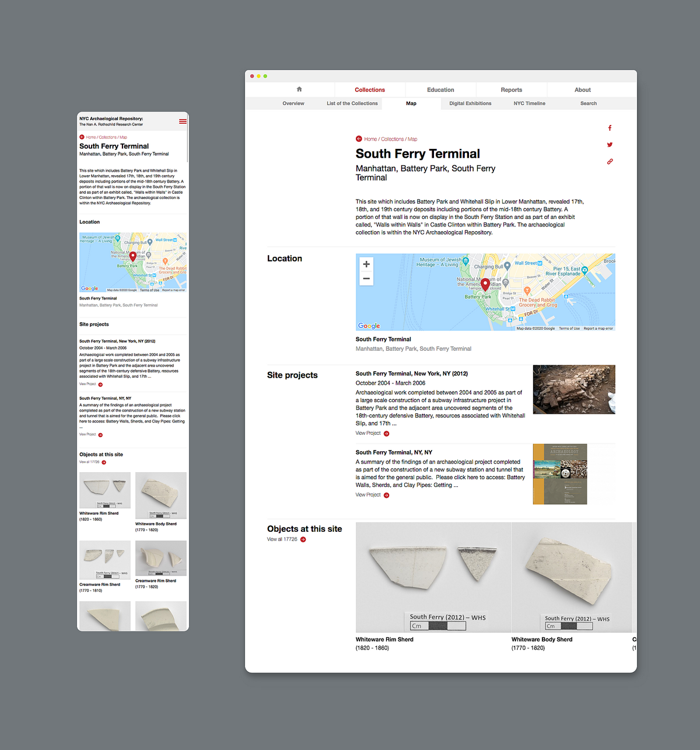Screen dimensions: 700x750
Task: Share page via Facebook icon
Action: [x=610, y=128]
